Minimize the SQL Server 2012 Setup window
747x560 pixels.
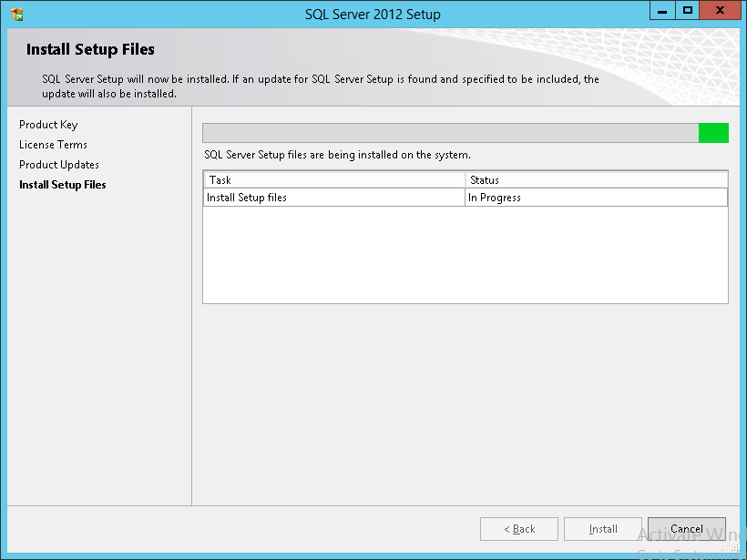pyautogui.click(x=662, y=11)
